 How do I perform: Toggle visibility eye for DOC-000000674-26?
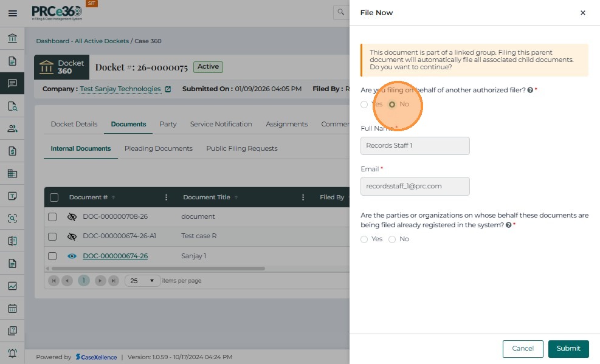point(72,256)
